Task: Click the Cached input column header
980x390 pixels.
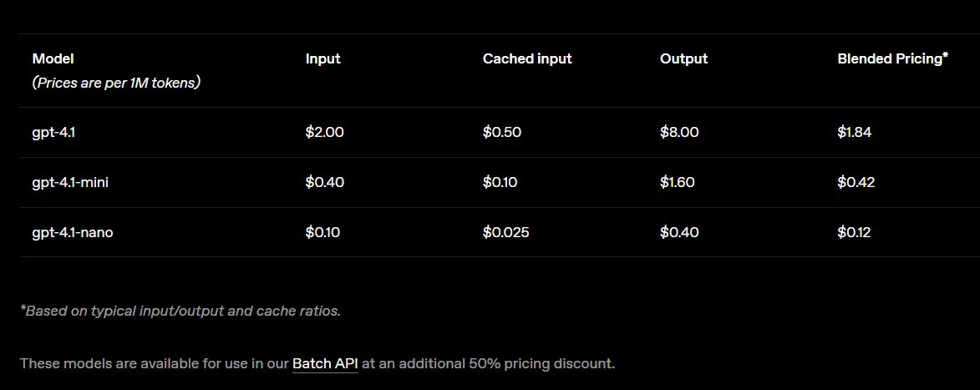Action: point(526,58)
